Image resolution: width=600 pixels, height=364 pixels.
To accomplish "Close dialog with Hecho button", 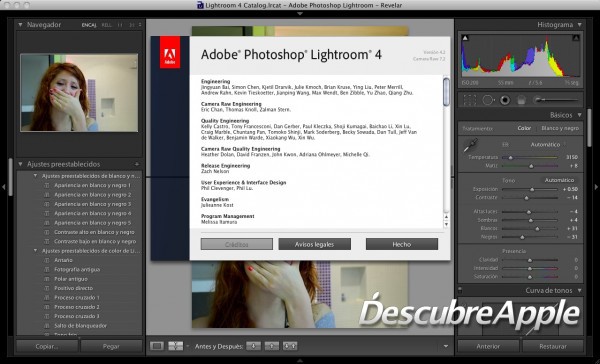I will point(401,244).
